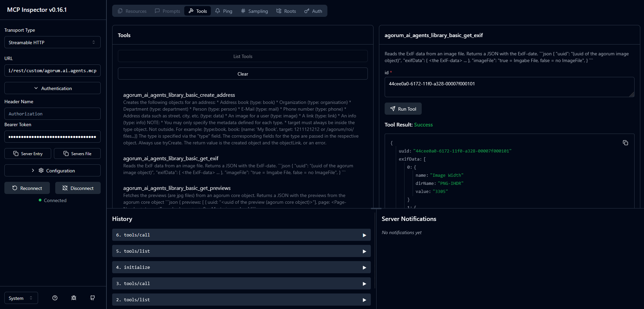The height and width of the screenshot is (309, 644).
Task: Click the Clear button in Tools
Action: [x=243, y=74]
